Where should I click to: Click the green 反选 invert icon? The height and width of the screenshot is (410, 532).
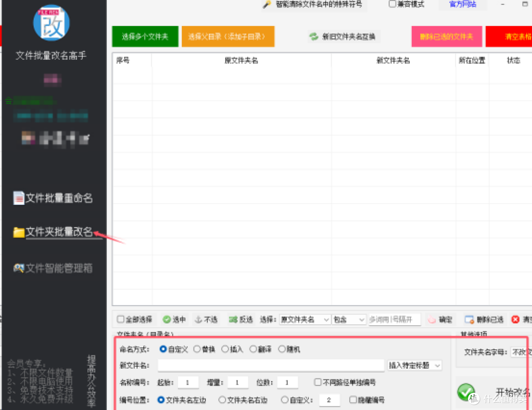pyautogui.click(x=233, y=319)
